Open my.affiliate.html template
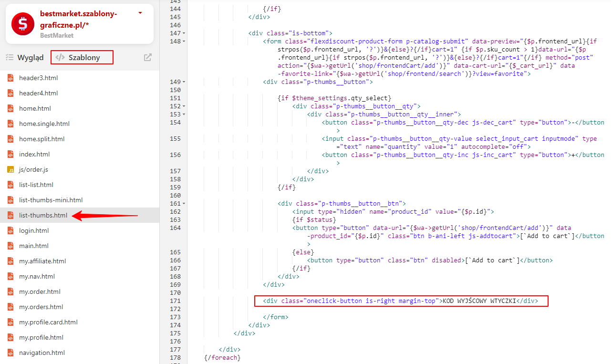612x364 pixels. pyautogui.click(x=42, y=261)
